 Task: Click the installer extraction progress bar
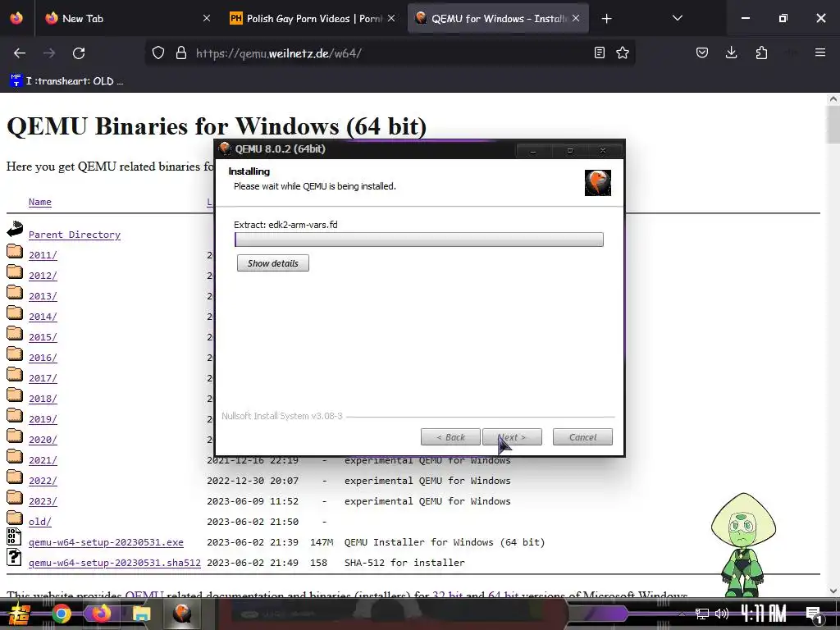(x=419, y=240)
